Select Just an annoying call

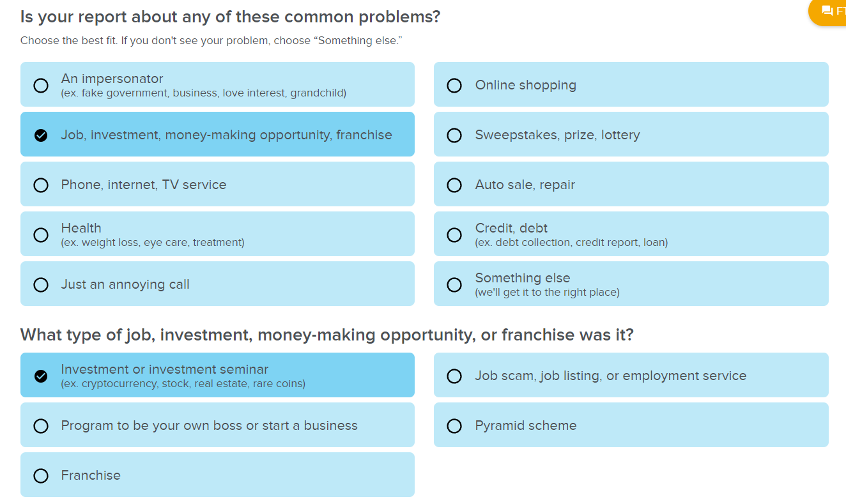click(217, 284)
